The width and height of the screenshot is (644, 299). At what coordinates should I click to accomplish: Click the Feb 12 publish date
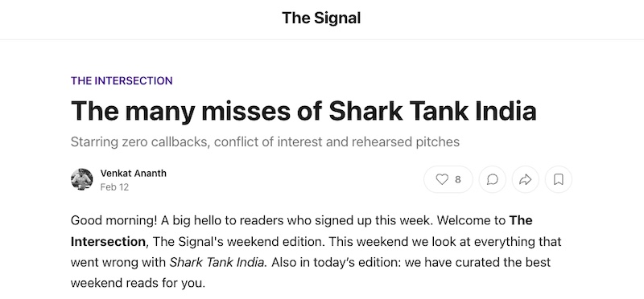click(x=114, y=187)
